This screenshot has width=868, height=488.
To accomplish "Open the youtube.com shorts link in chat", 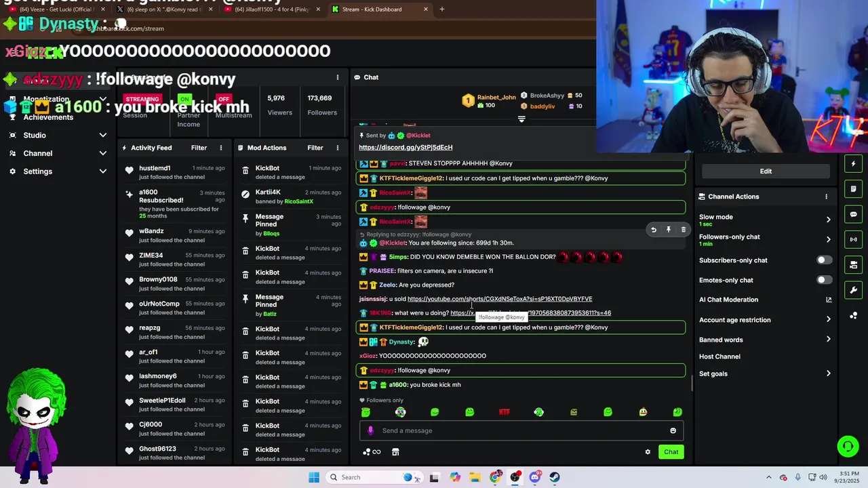I will (500, 299).
